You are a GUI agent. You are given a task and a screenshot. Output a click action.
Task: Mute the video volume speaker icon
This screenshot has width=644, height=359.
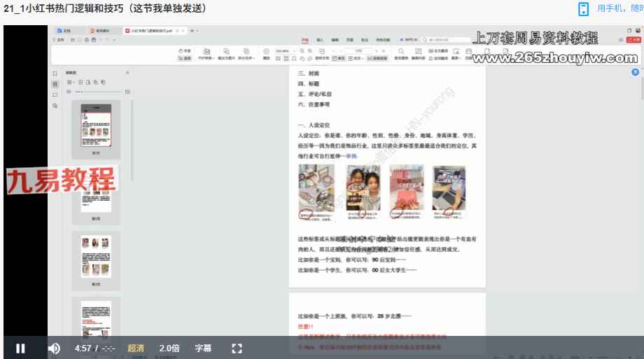(54, 349)
